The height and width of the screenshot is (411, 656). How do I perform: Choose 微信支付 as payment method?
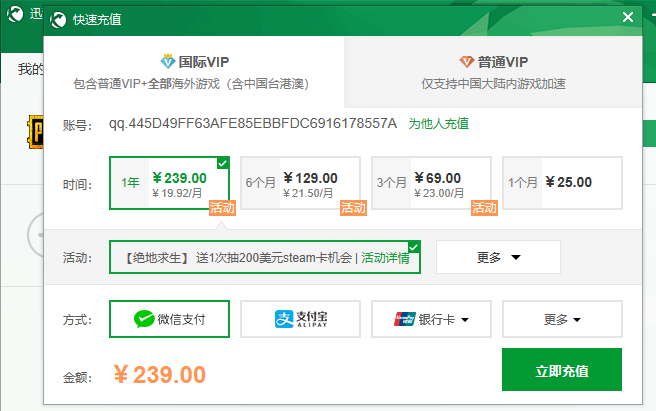click(169, 319)
